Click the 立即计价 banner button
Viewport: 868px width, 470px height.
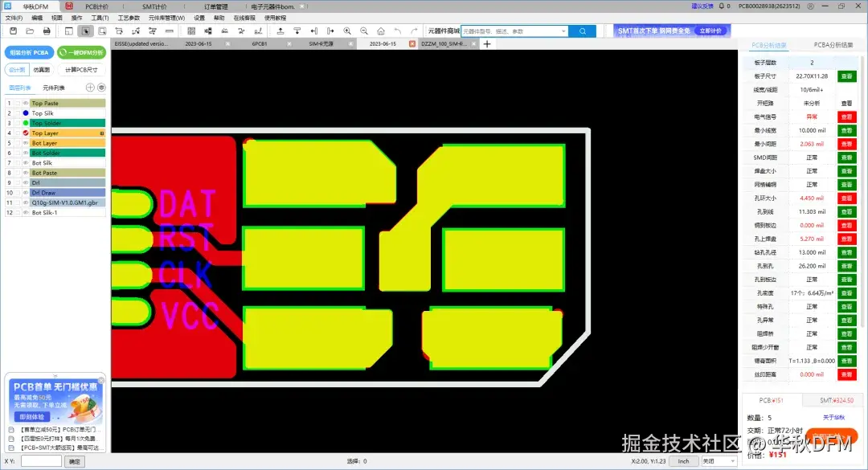pos(710,31)
